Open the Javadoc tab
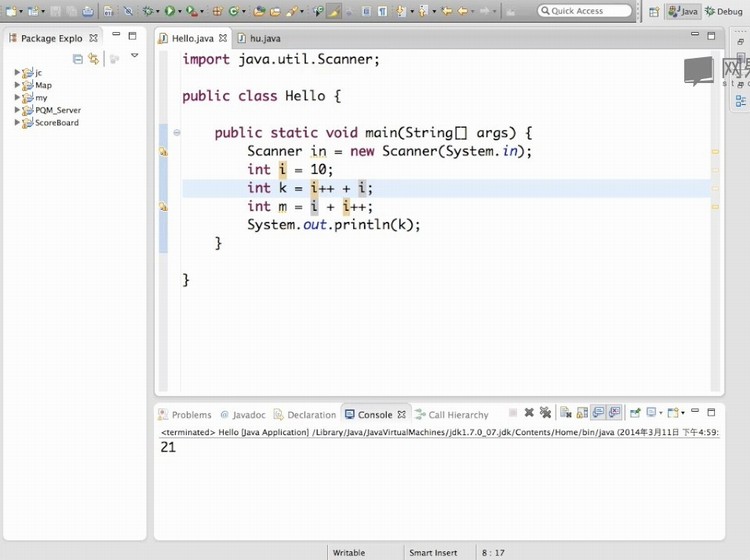The width and height of the screenshot is (750, 560). (x=243, y=415)
